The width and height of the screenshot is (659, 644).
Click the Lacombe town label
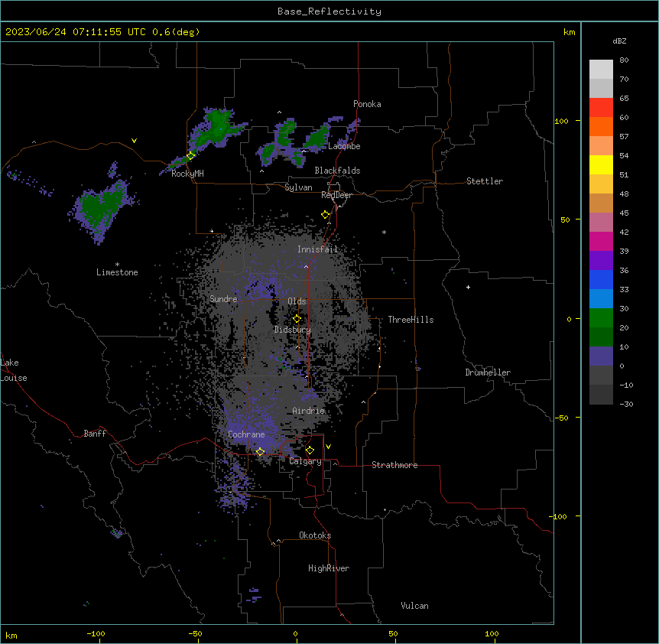[344, 146]
